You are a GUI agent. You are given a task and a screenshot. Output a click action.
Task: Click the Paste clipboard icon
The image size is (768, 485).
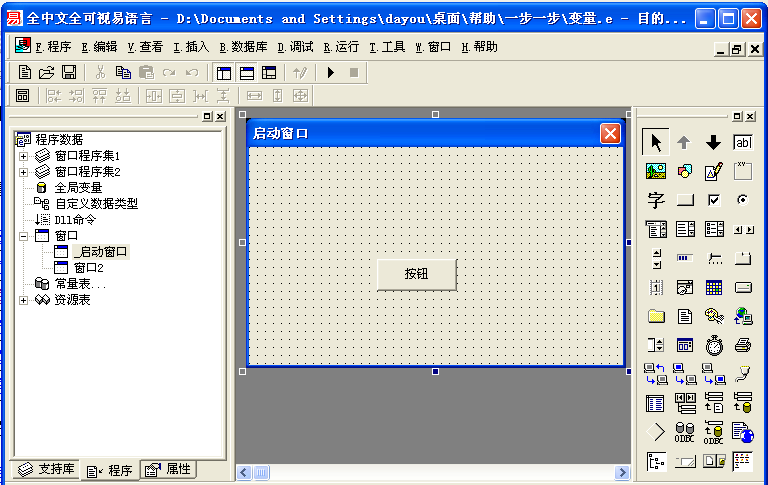point(146,73)
